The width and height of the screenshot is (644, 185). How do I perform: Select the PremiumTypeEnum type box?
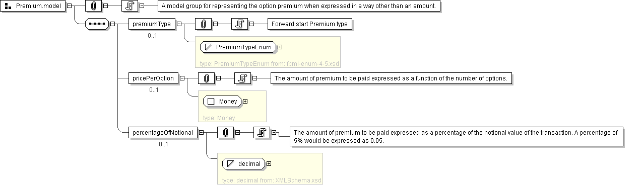click(x=238, y=47)
